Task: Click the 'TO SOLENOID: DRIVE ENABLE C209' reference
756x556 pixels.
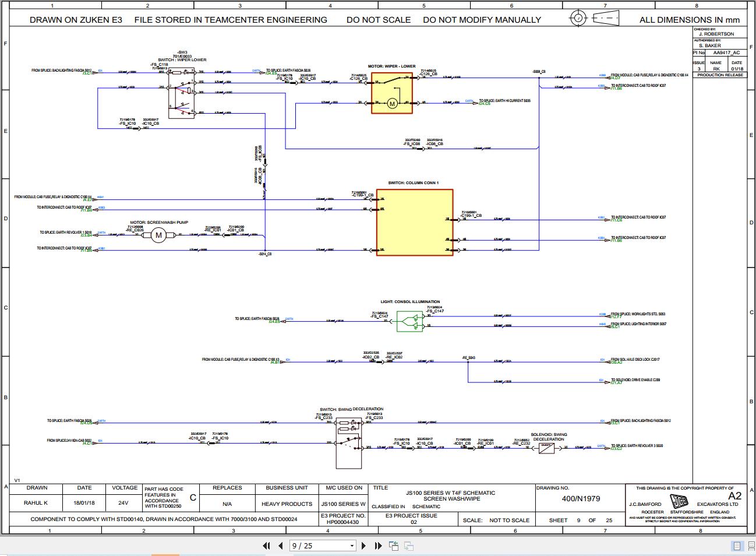Action: (635, 380)
